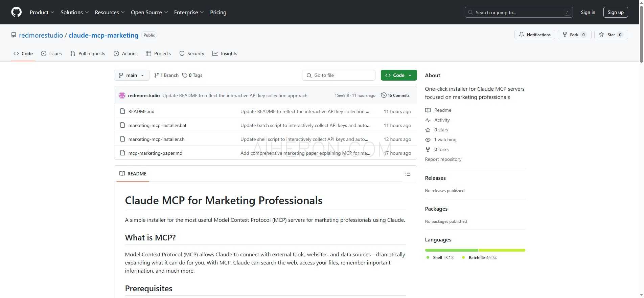The width and height of the screenshot is (644, 298).
Task: View the 0 Tags link
Action: pos(192,75)
